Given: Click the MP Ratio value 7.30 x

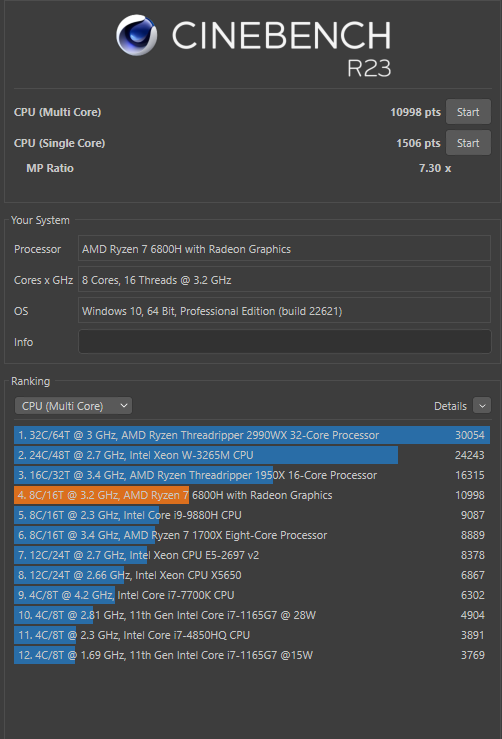Looking at the screenshot, I should [435, 168].
